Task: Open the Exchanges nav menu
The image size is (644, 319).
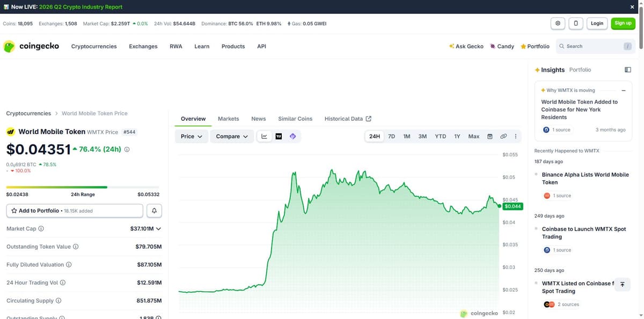Action: 143,47
